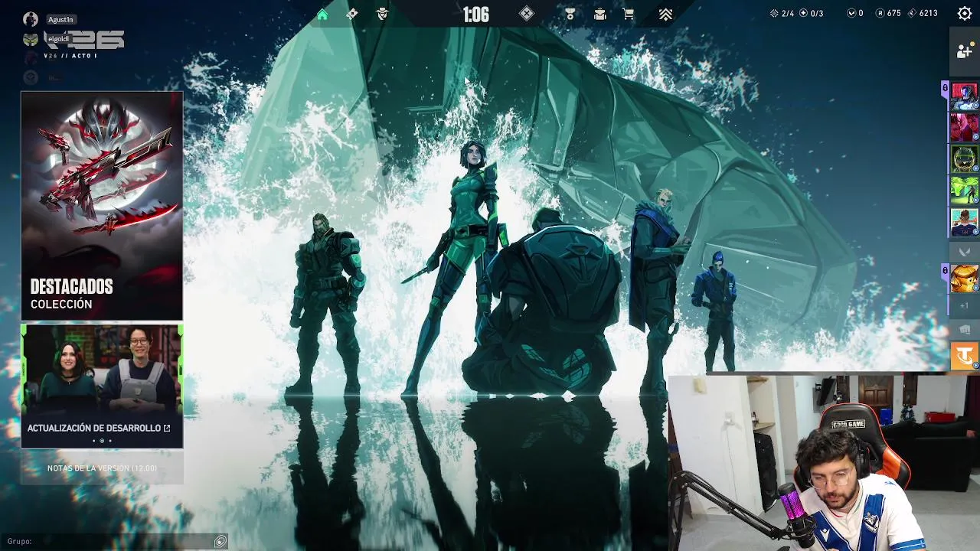The height and width of the screenshot is (551, 980).
Task: Open the orange T profile icon
Action: [x=964, y=356]
